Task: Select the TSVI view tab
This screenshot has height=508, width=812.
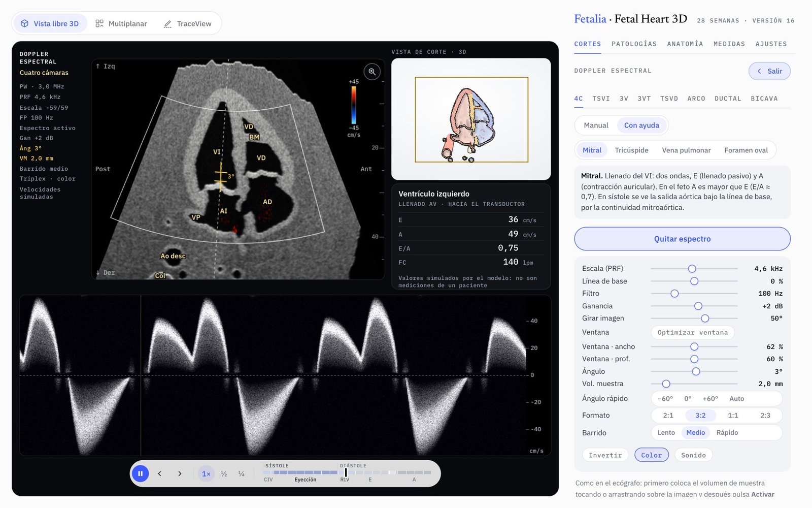Action: point(601,99)
